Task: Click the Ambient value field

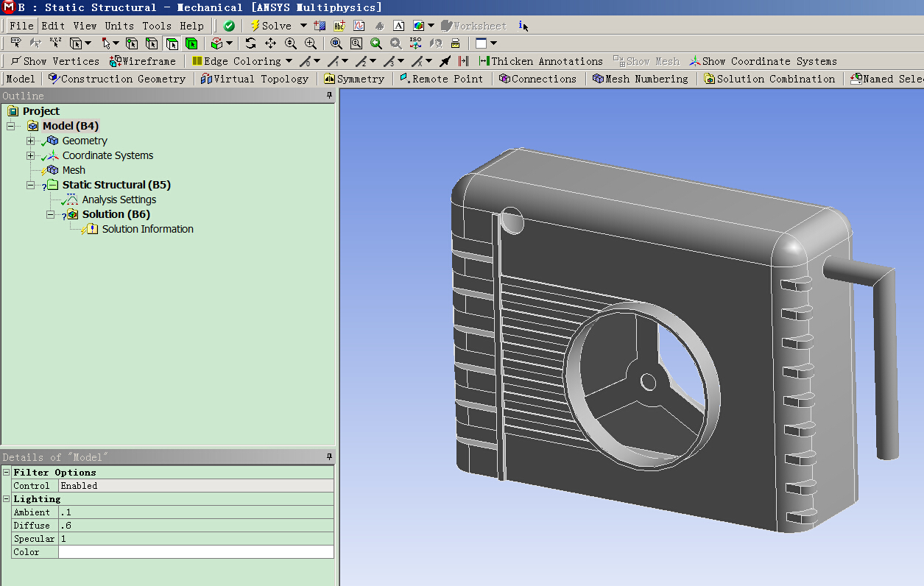Action: click(x=196, y=512)
